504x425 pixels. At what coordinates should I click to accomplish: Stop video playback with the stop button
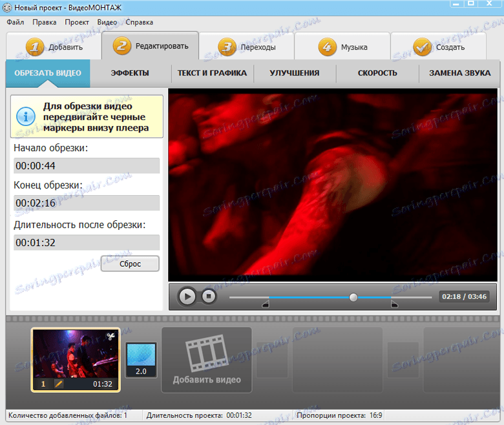coord(209,296)
